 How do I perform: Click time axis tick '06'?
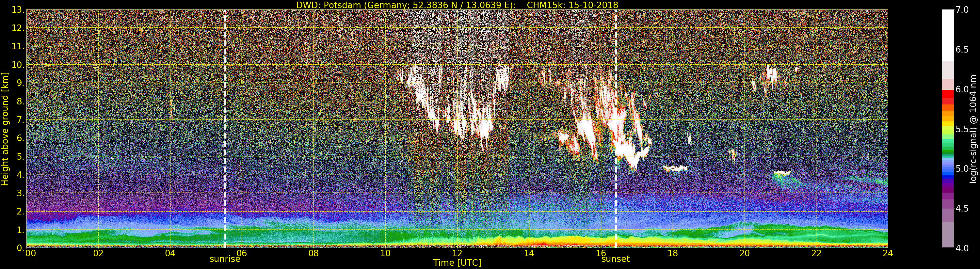click(x=242, y=253)
